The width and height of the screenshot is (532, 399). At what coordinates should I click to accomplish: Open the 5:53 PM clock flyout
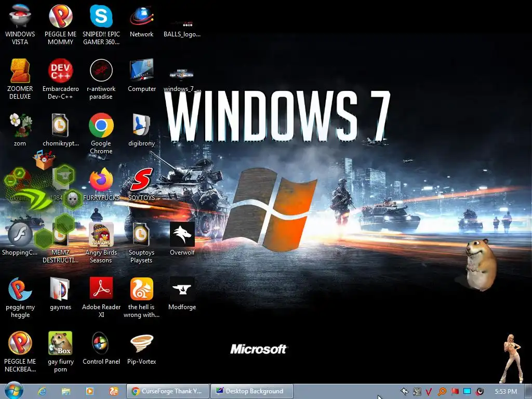pyautogui.click(x=506, y=392)
